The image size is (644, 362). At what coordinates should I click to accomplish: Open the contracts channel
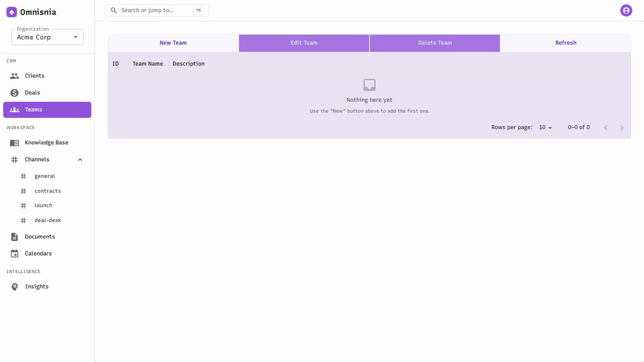point(47,191)
